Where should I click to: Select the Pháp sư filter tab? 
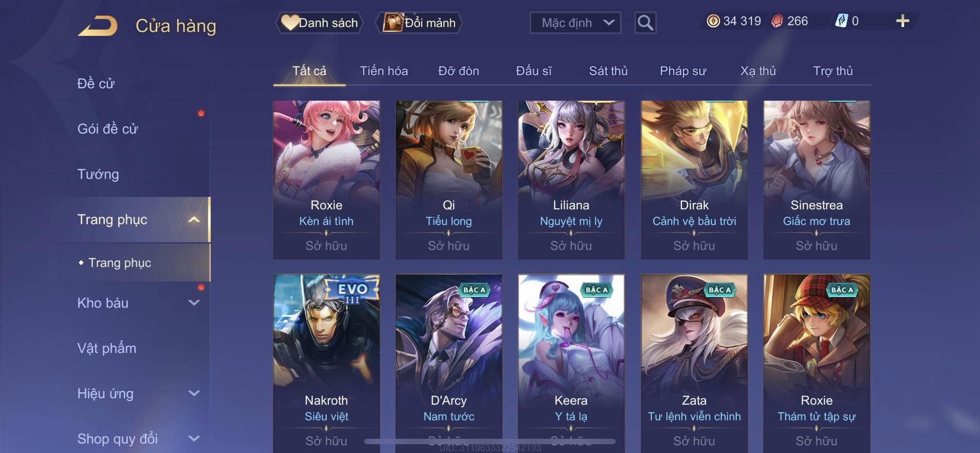tap(683, 71)
